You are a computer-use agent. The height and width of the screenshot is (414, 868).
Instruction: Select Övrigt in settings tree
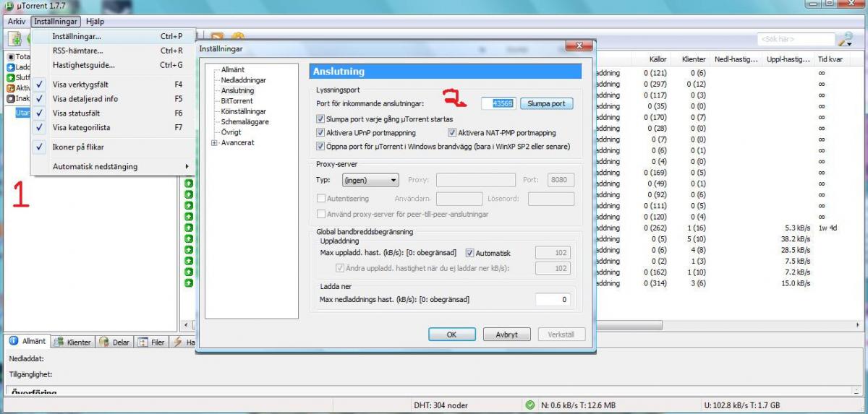[x=231, y=132]
